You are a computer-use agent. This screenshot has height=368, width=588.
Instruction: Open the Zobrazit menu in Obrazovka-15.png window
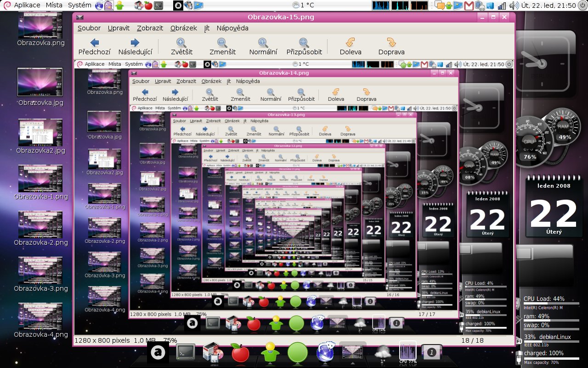pyautogui.click(x=150, y=28)
